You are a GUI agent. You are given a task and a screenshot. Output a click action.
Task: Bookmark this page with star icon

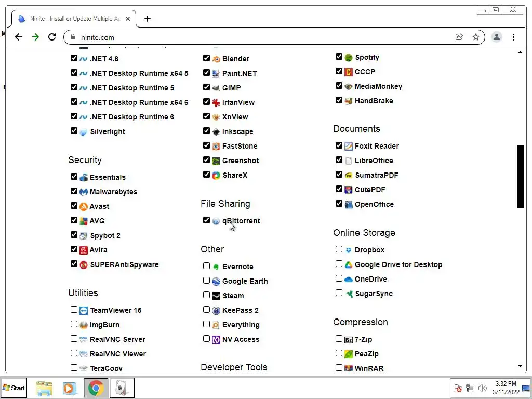pos(476,37)
